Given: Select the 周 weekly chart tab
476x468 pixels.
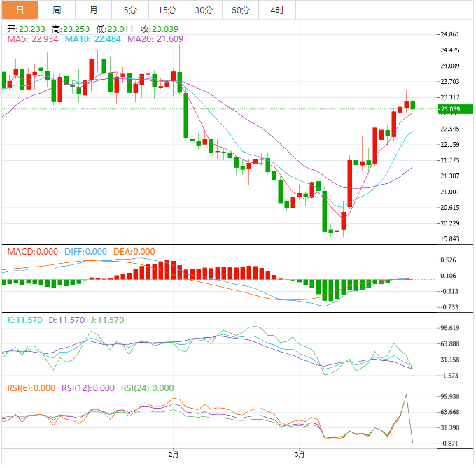Looking at the screenshot, I should tap(57, 10).
